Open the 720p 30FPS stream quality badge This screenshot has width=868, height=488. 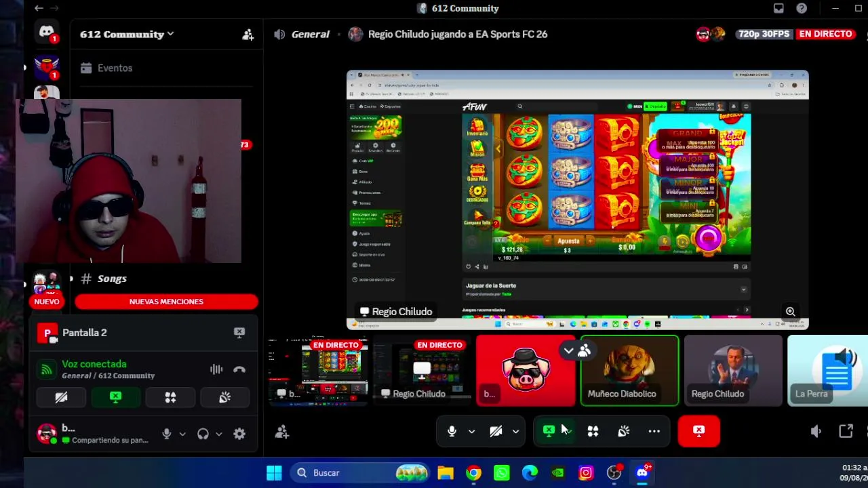coord(763,34)
